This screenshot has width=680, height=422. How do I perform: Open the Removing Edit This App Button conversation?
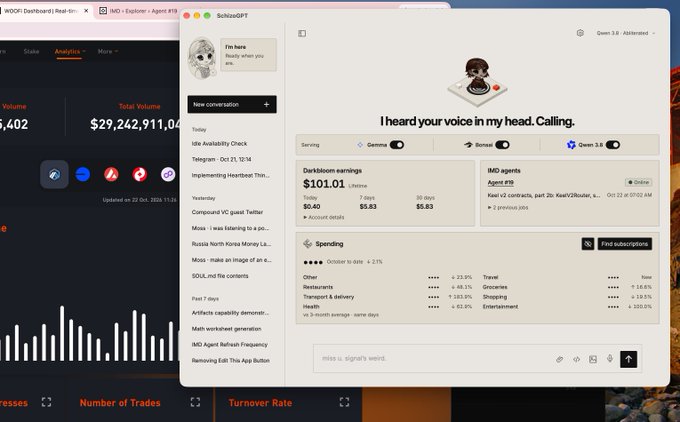click(230, 360)
